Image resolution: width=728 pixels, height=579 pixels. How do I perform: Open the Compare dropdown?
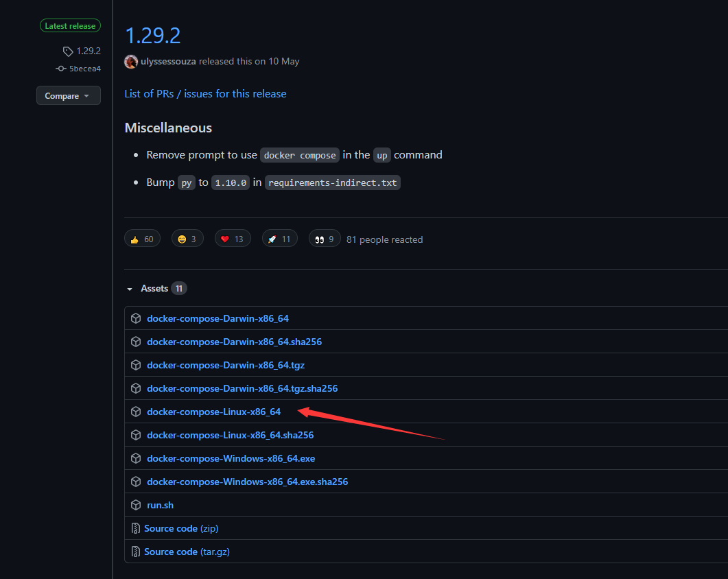(x=68, y=95)
